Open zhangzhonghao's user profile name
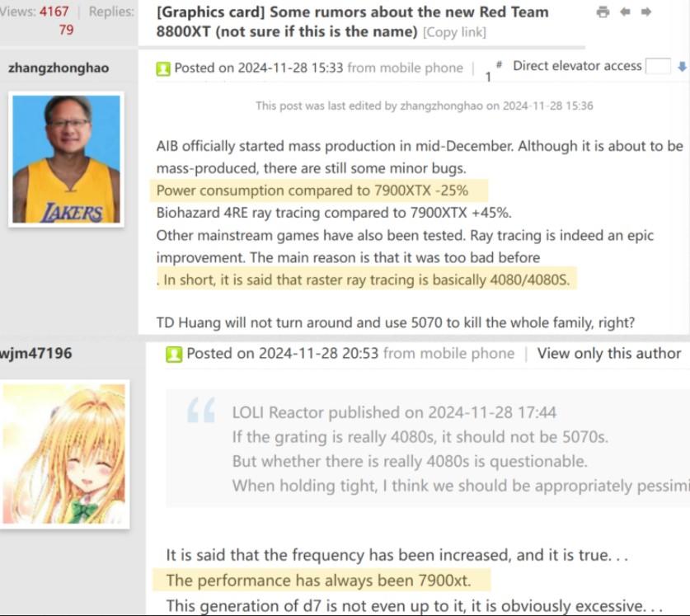This screenshot has width=690, height=616. [58, 68]
